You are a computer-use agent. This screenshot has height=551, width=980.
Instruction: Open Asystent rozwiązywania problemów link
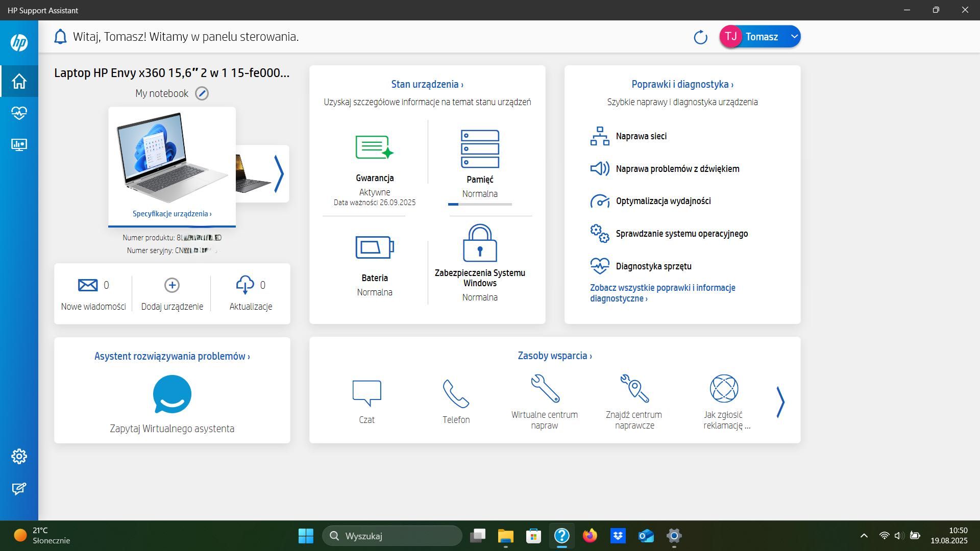(x=172, y=356)
